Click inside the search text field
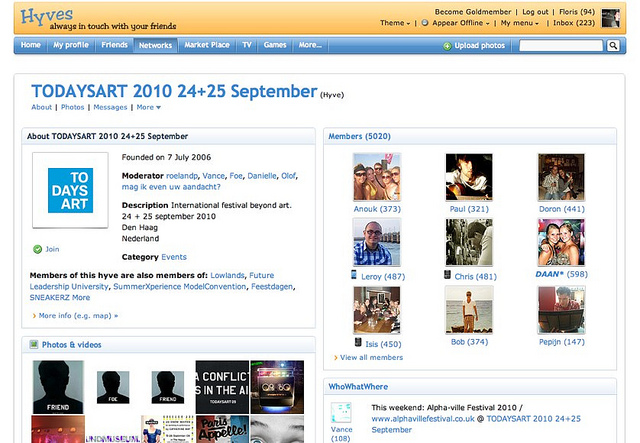Viewport: 640px width, 443px height. (x=561, y=46)
